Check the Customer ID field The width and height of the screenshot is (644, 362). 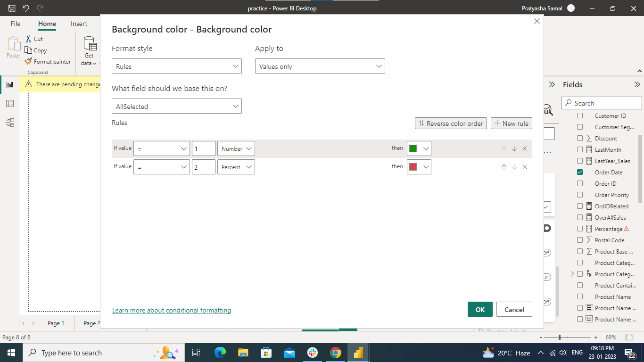point(580,115)
